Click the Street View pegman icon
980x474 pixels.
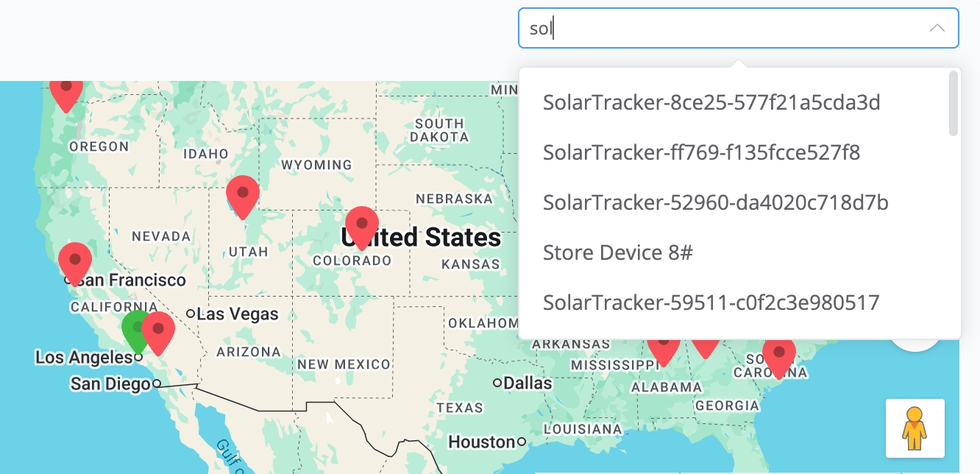coord(915,428)
